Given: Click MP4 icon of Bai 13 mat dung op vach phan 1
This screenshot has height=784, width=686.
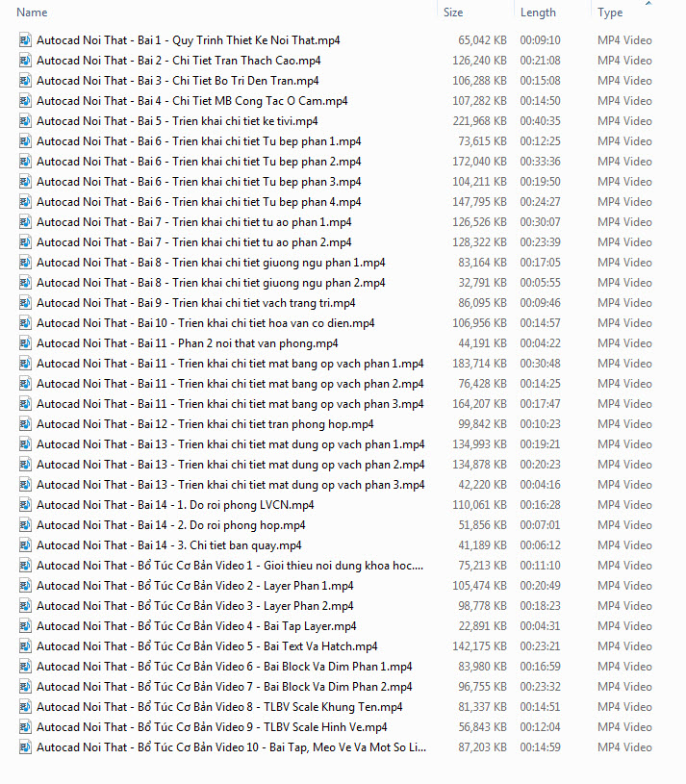Looking at the screenshot, I should (25, 444).
